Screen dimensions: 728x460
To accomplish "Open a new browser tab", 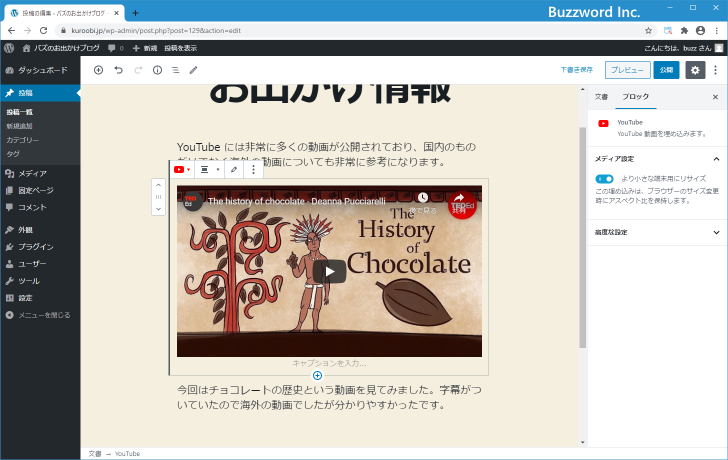I will pos(135,13).
